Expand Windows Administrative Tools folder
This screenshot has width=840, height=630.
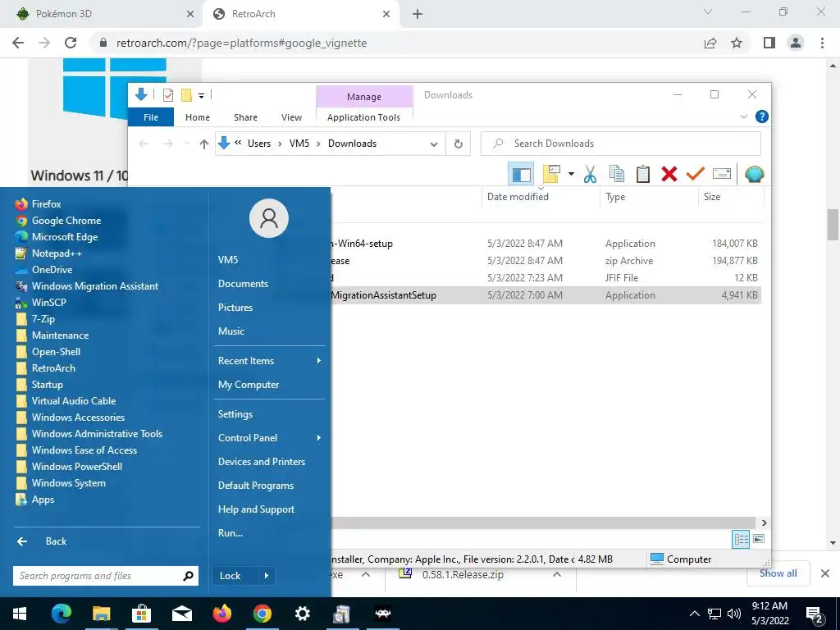97,434
